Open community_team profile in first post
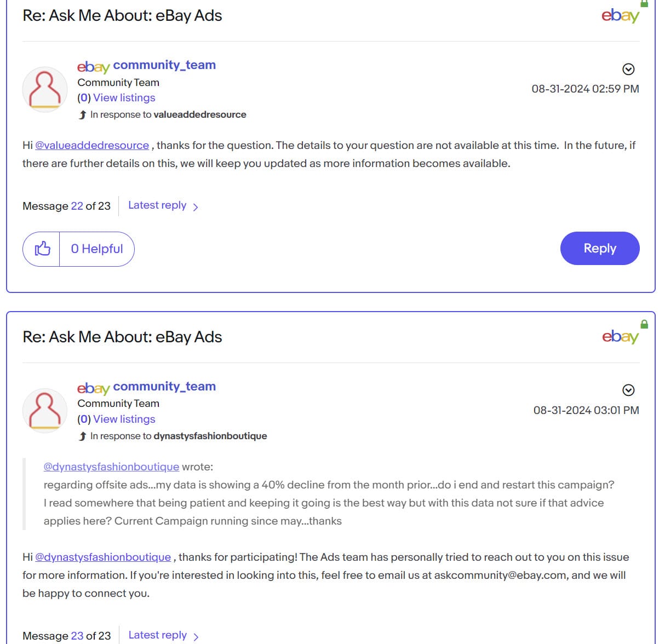The width and height of the screenshot is (659, 644). click(164, 65)
